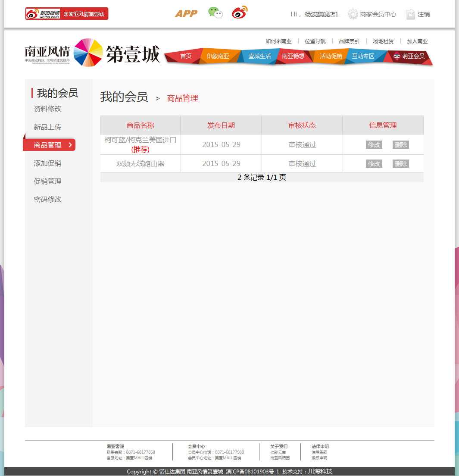Click the gear icon beside 商家会员中心

click(353, 14)
